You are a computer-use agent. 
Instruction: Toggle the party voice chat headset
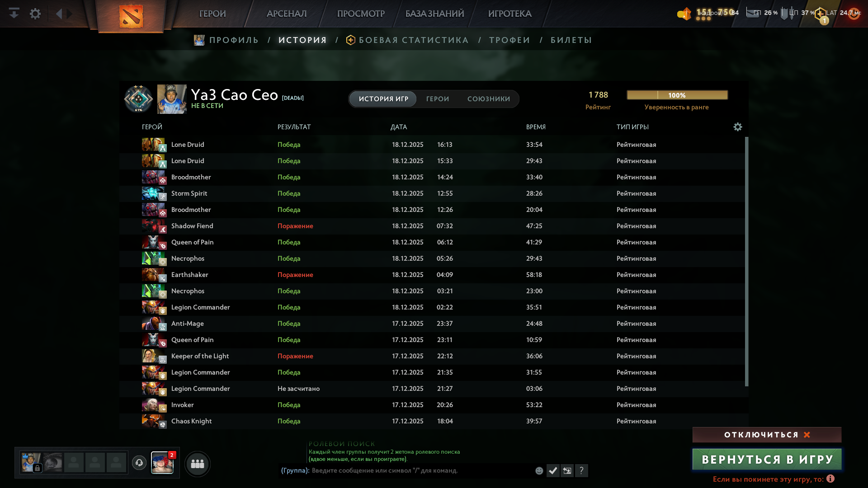click(139, 463)
